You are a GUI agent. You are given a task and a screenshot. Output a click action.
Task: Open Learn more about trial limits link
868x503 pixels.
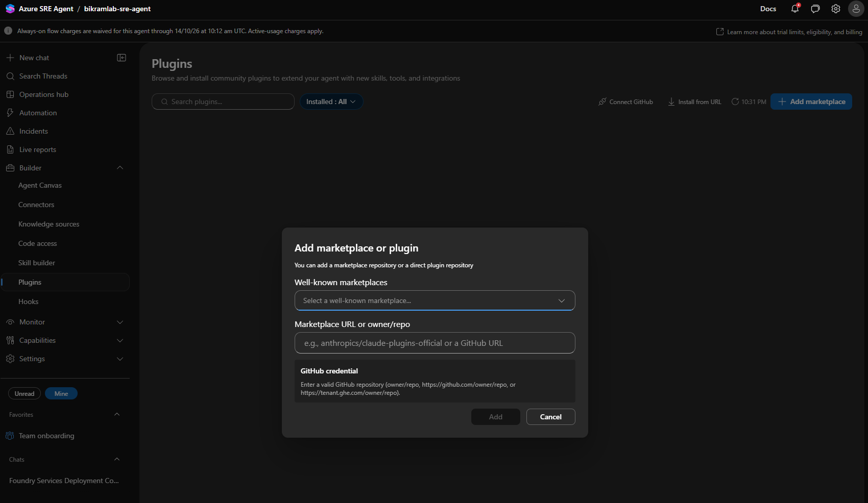(x=789, y=32)
